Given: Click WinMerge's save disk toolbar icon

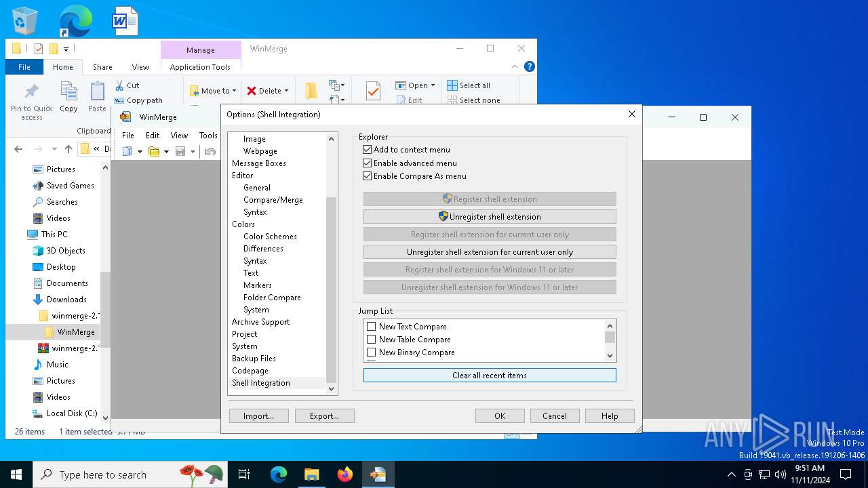Looking at the screenshot, I should [180, 151].
